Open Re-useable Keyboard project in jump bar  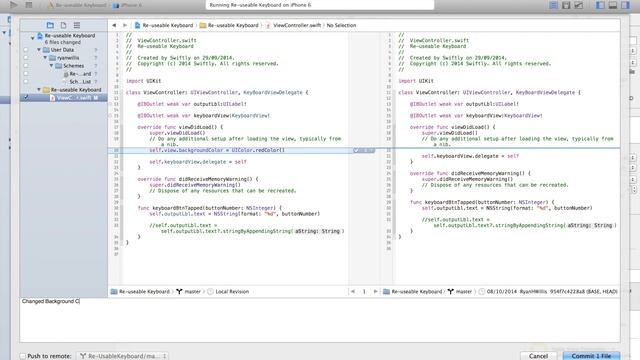(x=167, y=25)
